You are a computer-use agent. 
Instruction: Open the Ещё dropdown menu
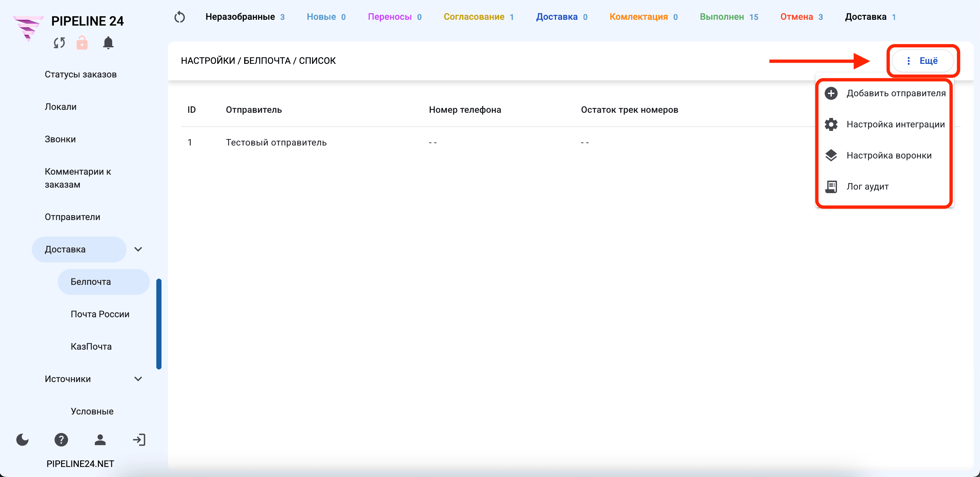922,61
